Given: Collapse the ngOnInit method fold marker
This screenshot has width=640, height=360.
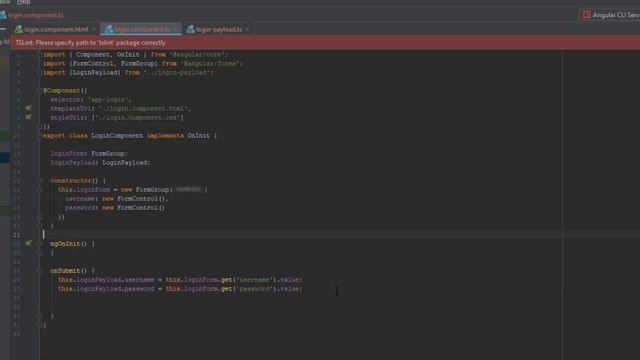Looking at the screenshot, I should tap(40, 244).
